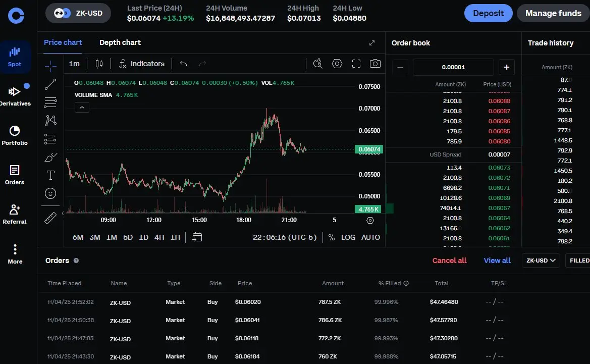The height and width of the screenshot is (364, 590).
Task: Open the emoji icons tool
Action: 50,193
